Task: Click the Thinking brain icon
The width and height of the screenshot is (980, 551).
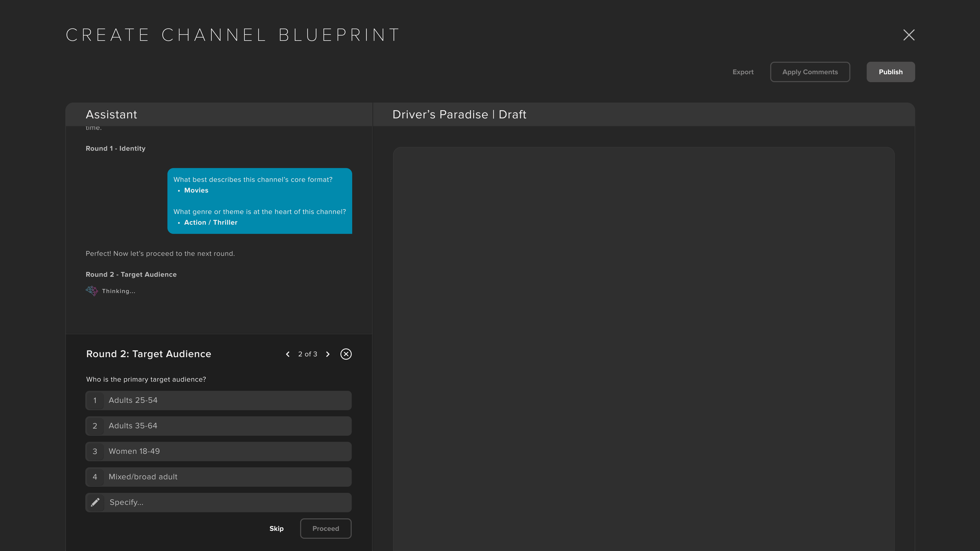Action: tap(92, 291)
